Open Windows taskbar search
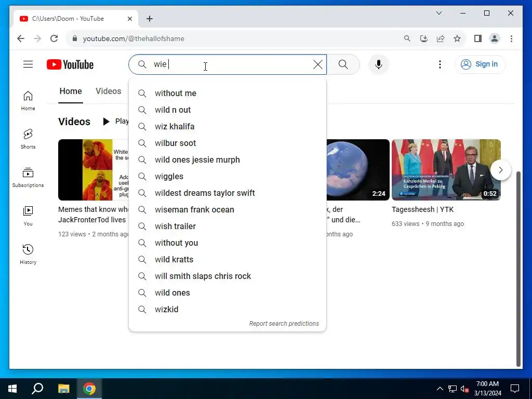The width and height of the screenshot is (532, 399). pos(37,389)
